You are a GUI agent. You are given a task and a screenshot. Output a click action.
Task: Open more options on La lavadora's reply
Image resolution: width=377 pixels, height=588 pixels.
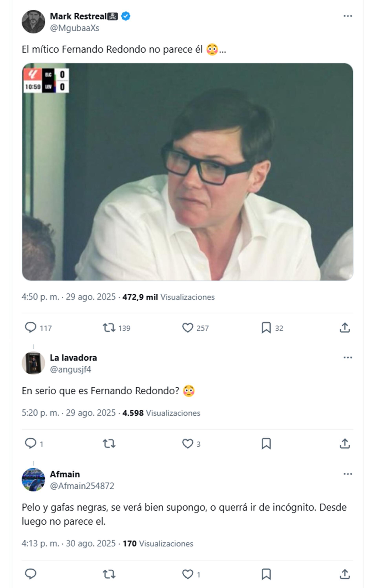point(348,358)
